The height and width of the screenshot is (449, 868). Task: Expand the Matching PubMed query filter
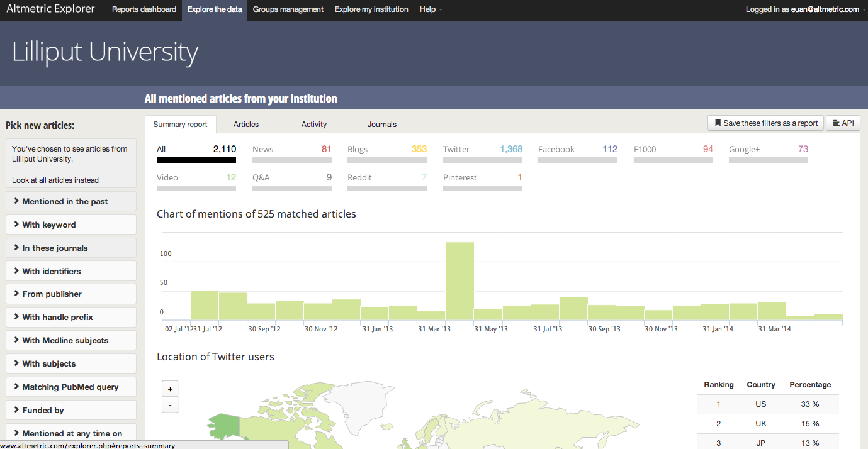(71, 387)
